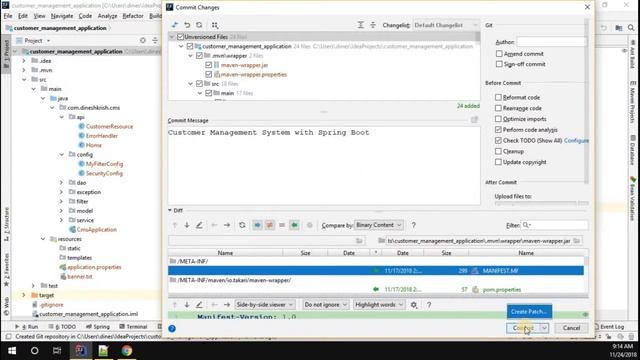Open the Side-by-side viewer dropdown
The width and height of the screenshot is (640, 360).
[264, 305]
